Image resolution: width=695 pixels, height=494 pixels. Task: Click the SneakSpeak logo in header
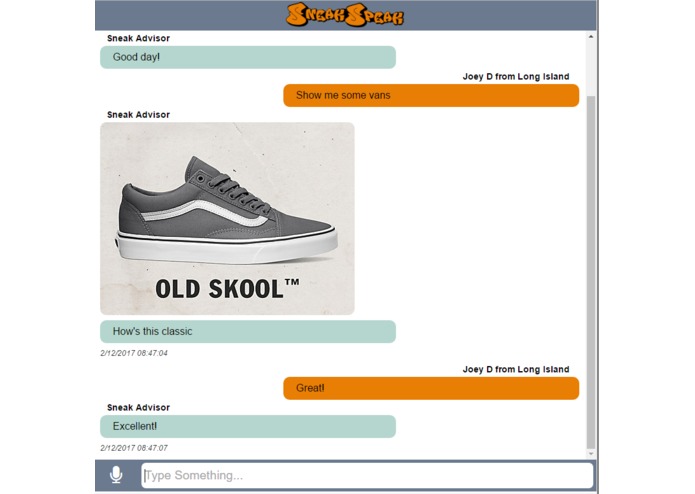[345, 15]
